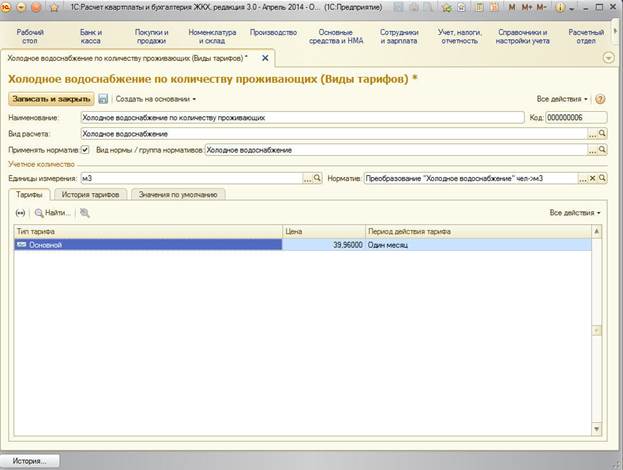Open Сотрудники и зарплата section
Screen dimensions: 623x470
point(399,37)
